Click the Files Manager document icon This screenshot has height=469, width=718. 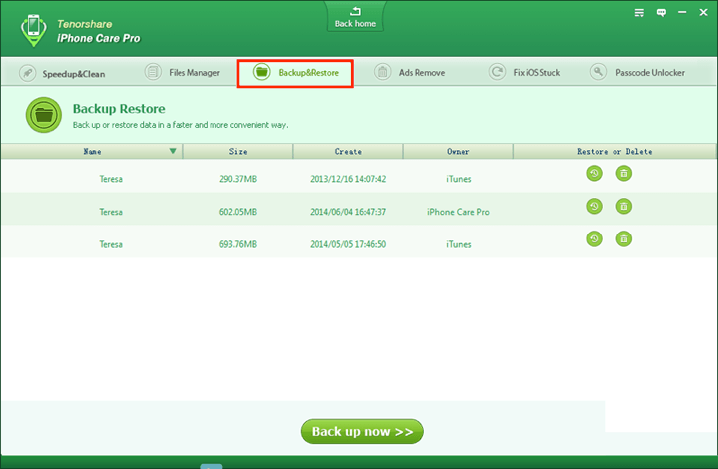(x=153, y=72)
